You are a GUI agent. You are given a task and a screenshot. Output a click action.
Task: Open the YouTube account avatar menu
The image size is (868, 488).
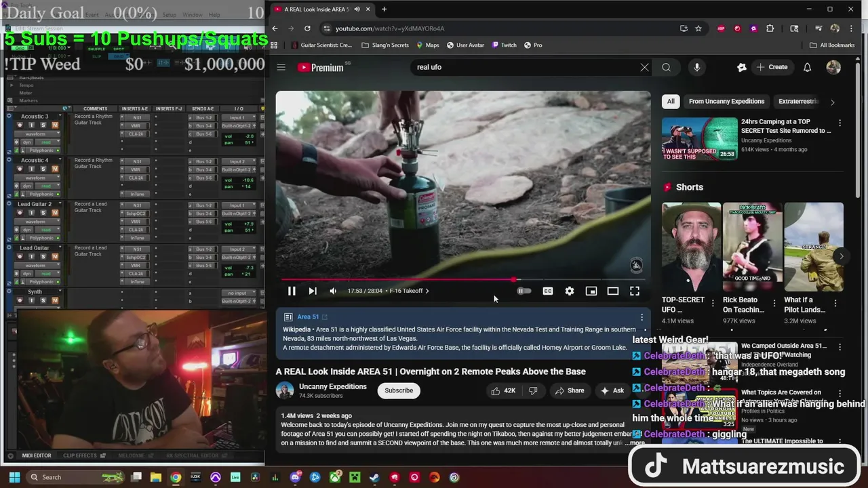[833, 67]
